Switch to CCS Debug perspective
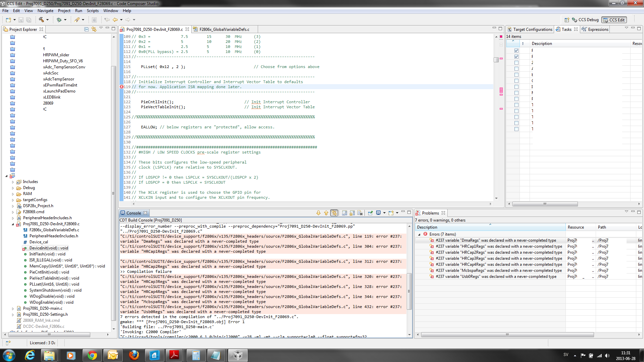 pos(585,20)
